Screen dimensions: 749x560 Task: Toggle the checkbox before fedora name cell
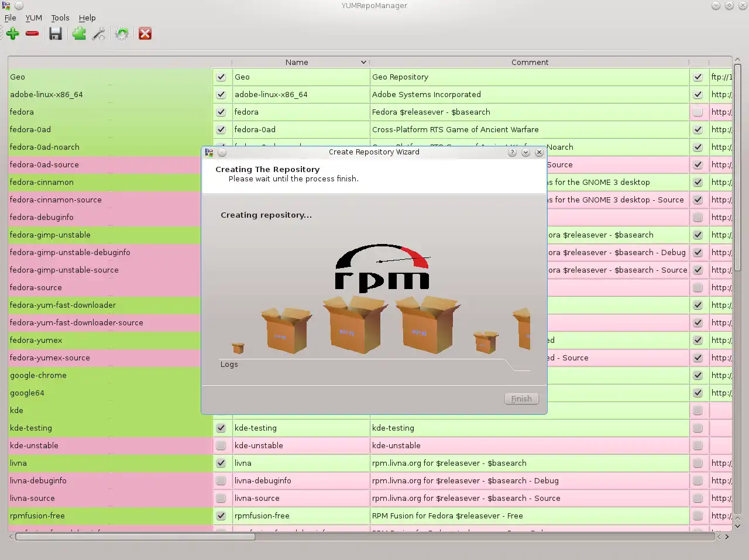point(221,112)
